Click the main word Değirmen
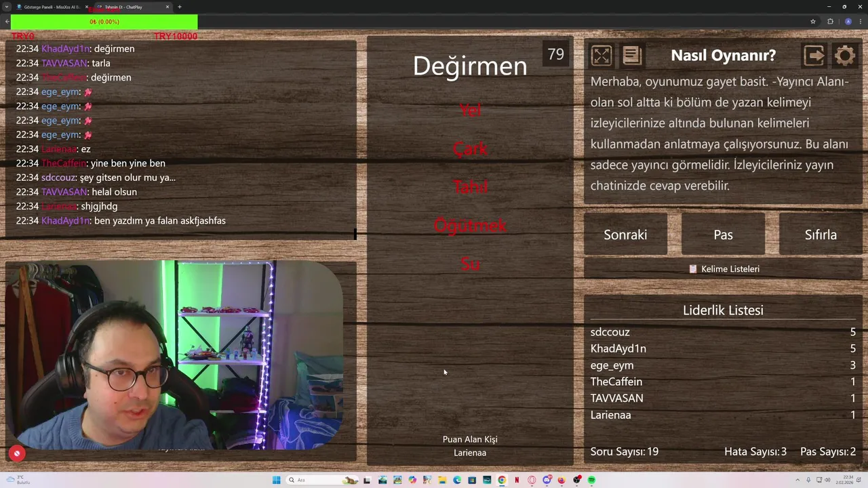This screenshot has height=488, width=868. coord(470,66)
